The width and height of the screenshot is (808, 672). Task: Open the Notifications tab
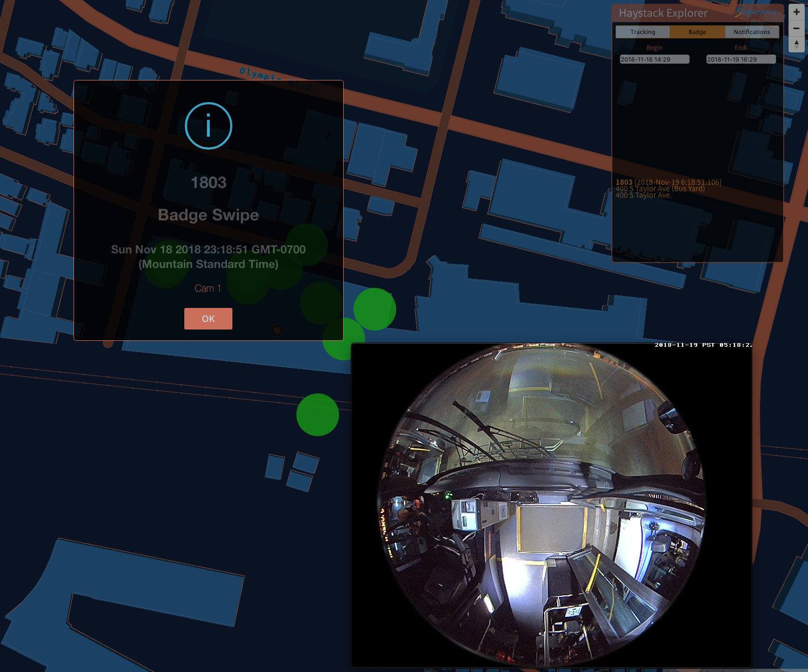(752, 32)
